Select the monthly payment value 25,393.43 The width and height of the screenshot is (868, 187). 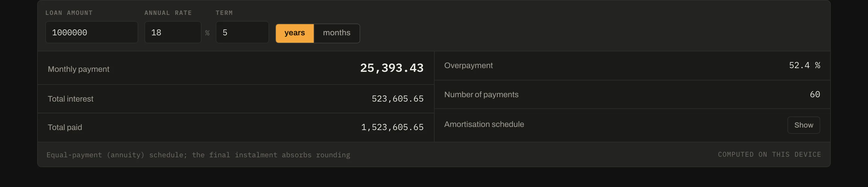(392, 68)
